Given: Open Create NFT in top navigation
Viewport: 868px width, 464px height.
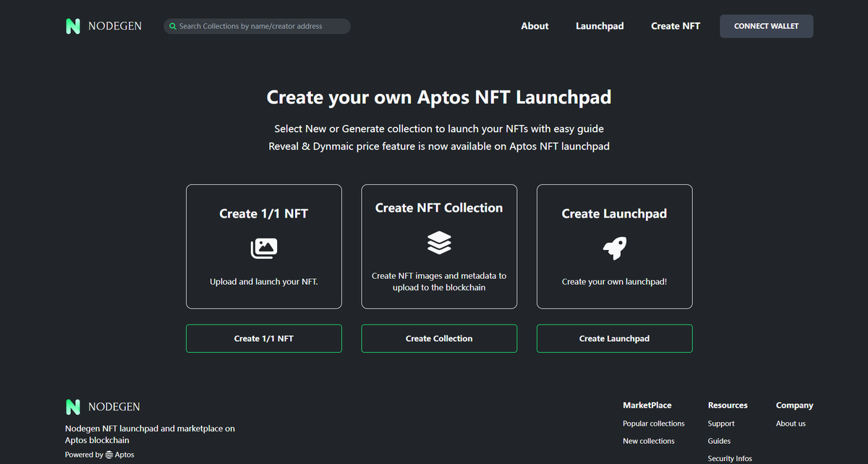Looking at the screenshot, I should click(676, 26).
